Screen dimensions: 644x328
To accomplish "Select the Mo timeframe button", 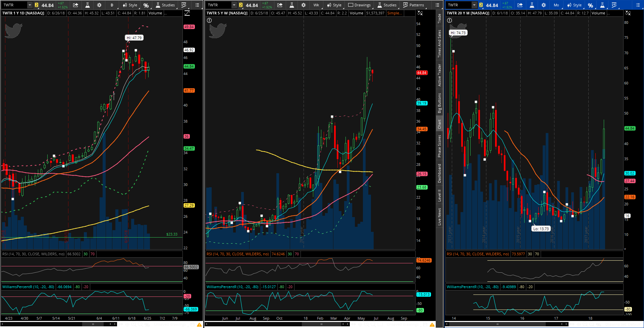I will [556, 5].
